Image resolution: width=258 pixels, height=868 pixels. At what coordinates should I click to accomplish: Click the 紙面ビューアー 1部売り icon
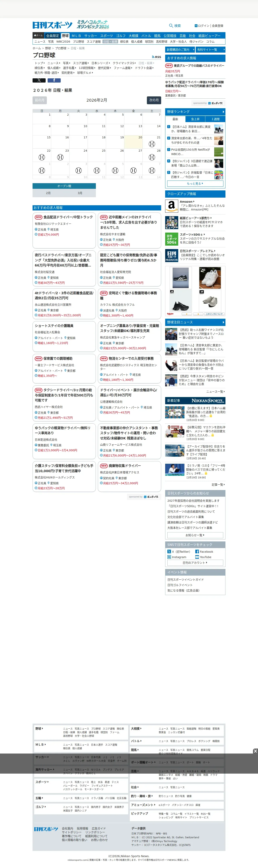point(172,222)
